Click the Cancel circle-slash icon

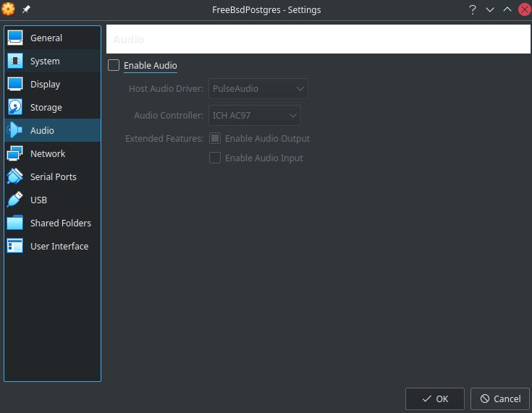(485, 399)
